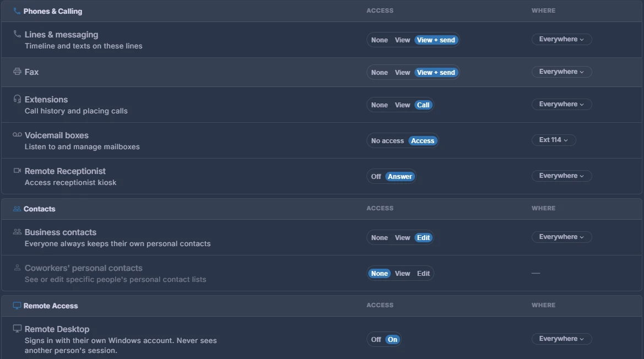
Task: Open the Everywhere dropdown for Business contacts
Action: tap(561, 237)
